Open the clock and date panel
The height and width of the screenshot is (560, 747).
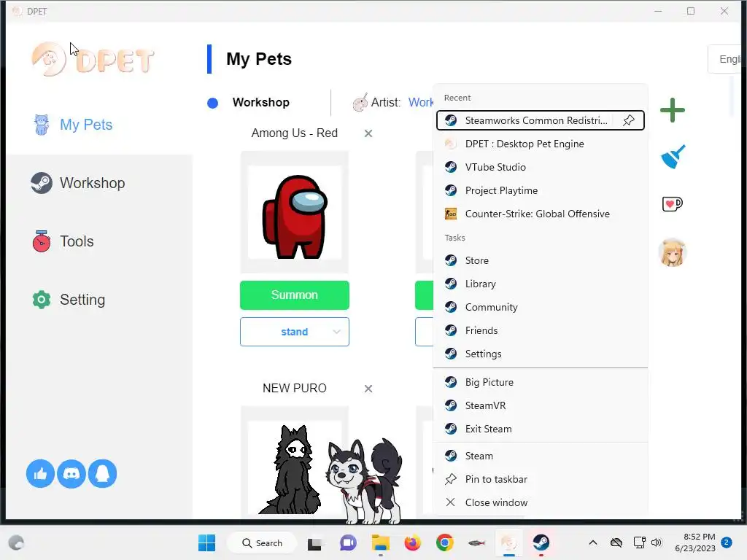695,542
